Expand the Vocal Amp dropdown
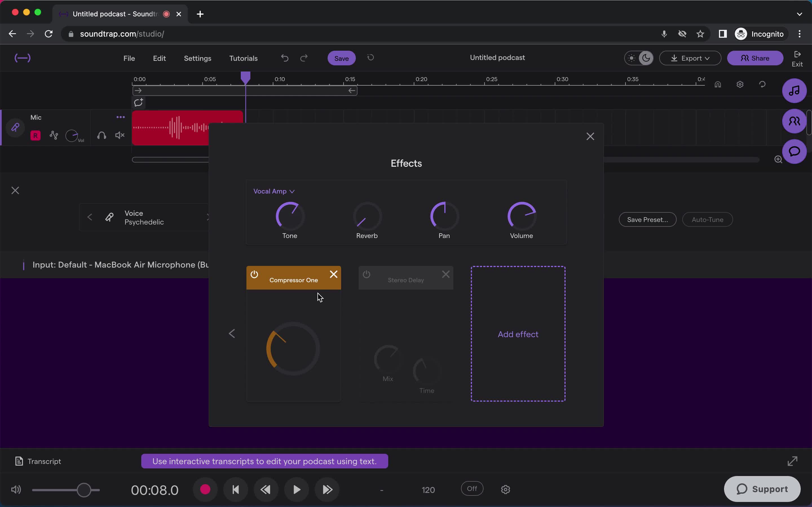The height and width of the screenshot is (507, 812). (x=273, y=191)
